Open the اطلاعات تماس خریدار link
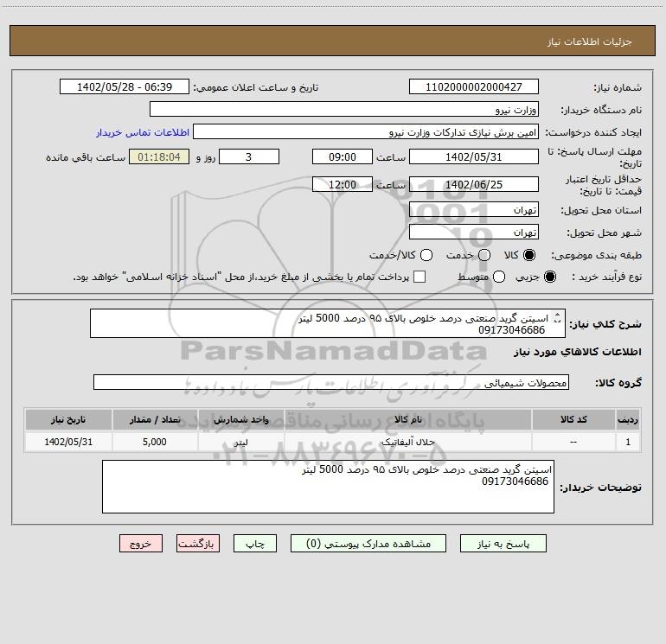Screen dimensions: 666x644 [x=143, y=132]
